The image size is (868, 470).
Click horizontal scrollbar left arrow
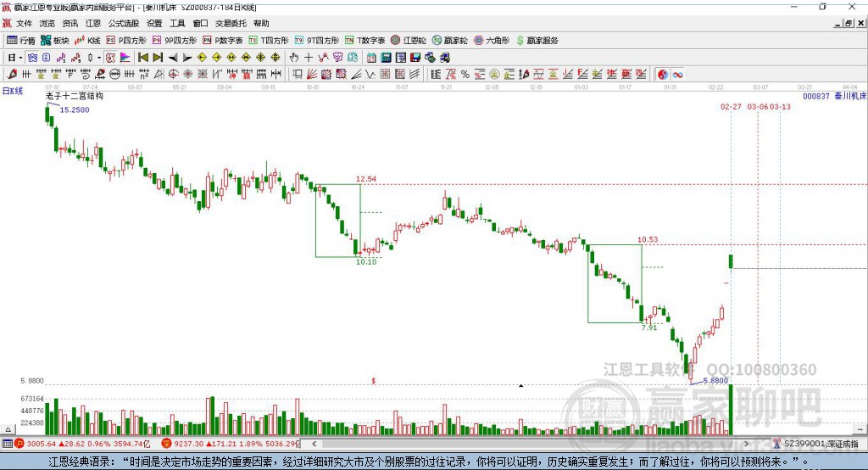(x=314, y=444)
